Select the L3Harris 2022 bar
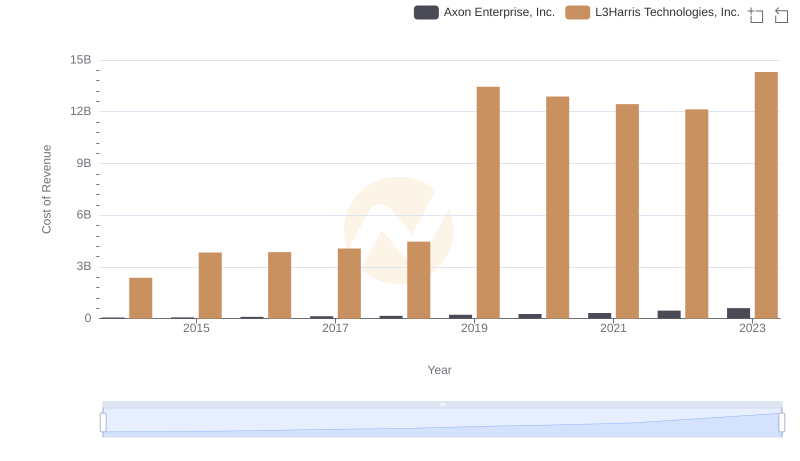The height and width of the screenshot is (461, 800). 696,214
